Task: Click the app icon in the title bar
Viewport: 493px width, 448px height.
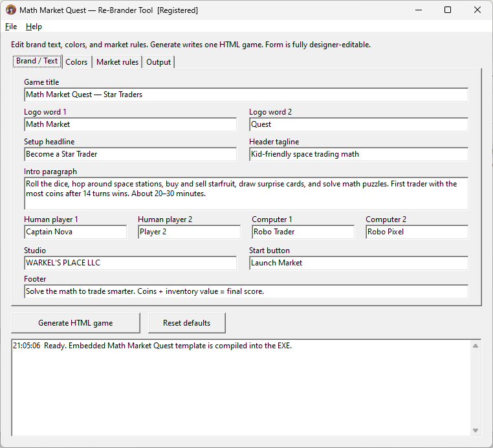Action: tap(11, 10)
